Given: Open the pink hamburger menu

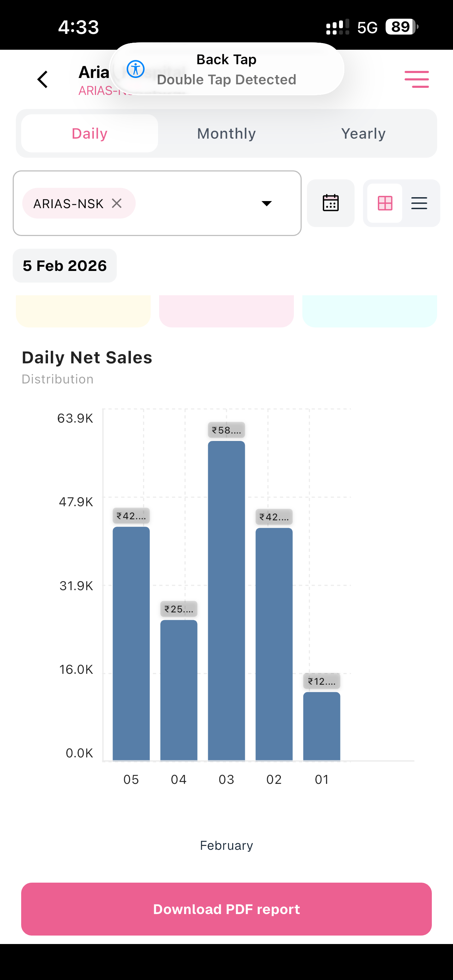Looking at the screenshot, I should tap(417, 79).
